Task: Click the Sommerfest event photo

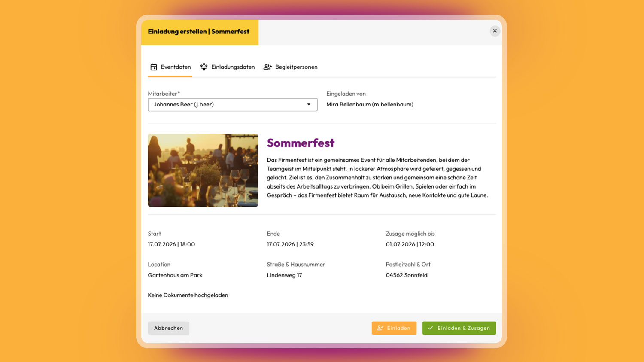Action: coord(203,170)
